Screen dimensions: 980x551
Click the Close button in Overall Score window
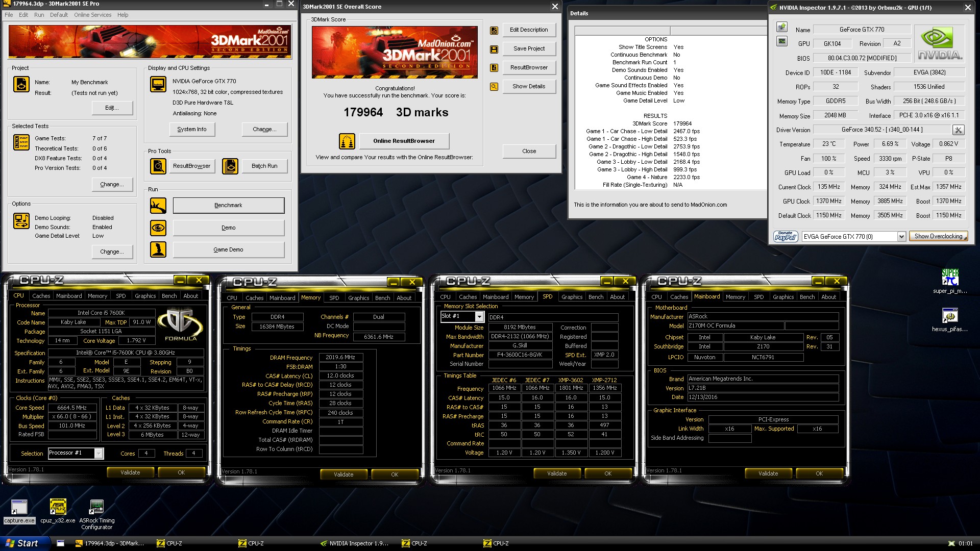(529, 152)
